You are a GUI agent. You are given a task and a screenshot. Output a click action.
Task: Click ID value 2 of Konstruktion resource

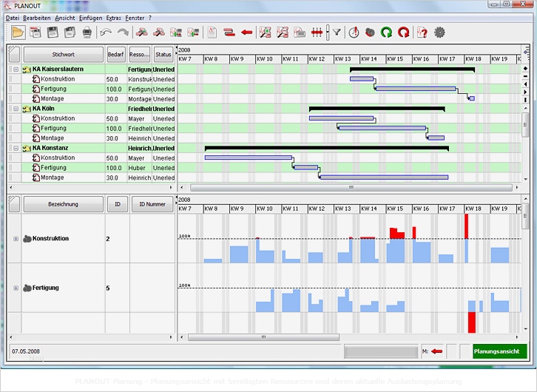coord(108,239)
